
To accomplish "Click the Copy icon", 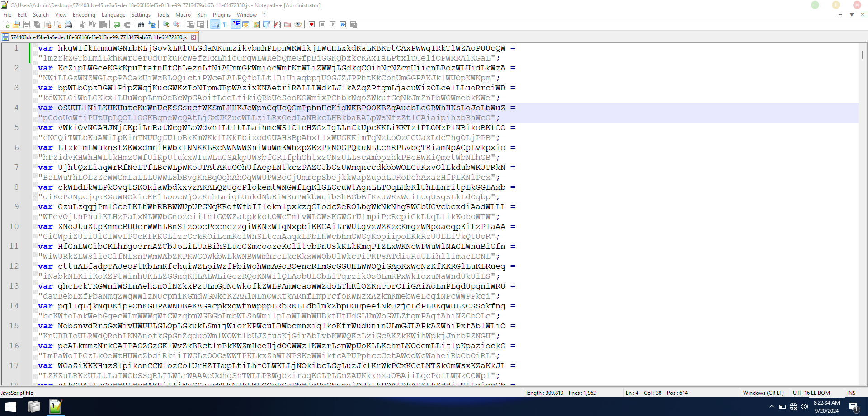I will pos(93,24).
